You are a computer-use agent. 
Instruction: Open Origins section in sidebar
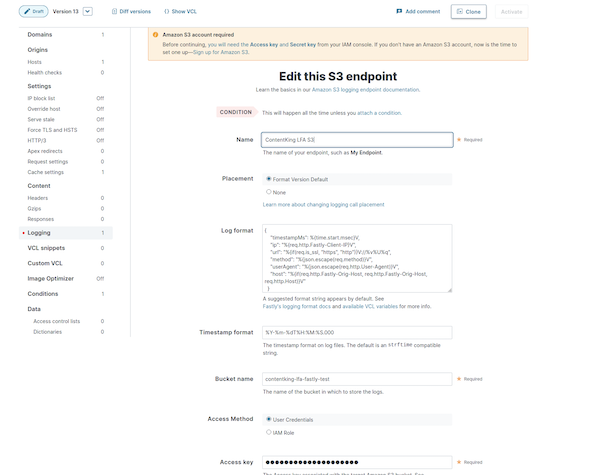[x=38, y=50]
